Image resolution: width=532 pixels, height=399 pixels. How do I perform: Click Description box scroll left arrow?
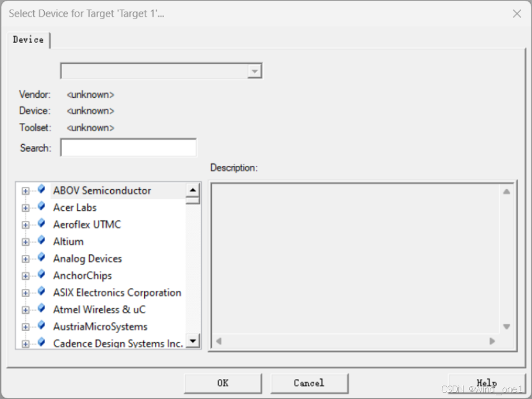pyautogui.click(x=219, y=341)
